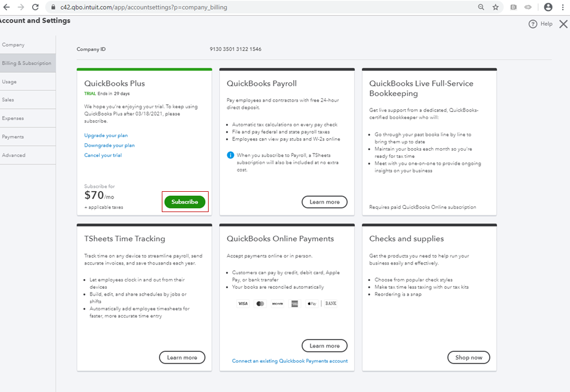
Task: Switch to the Usage tab
Action: point(10,82)
